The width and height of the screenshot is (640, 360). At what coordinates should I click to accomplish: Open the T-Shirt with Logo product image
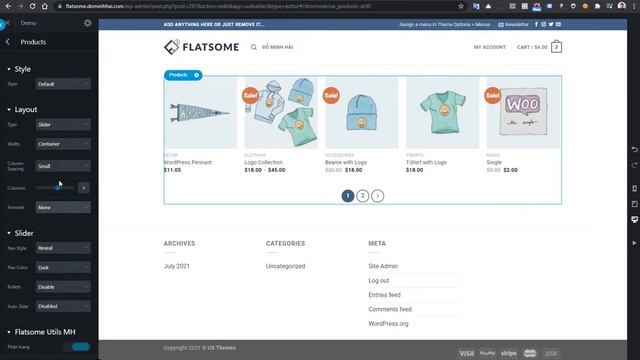click(x=442, y=113)
